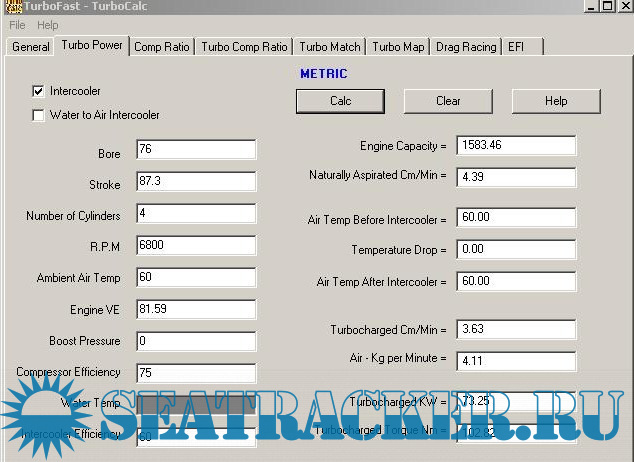
Task: Select the Turbo Match tab
Action: 330,47
